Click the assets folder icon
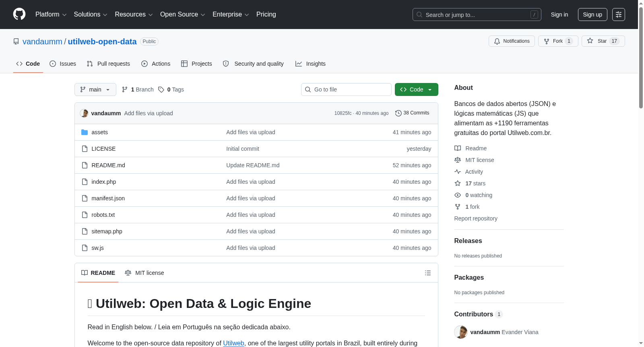This screenshot has width=644, height=347. (x=85, y=132)
